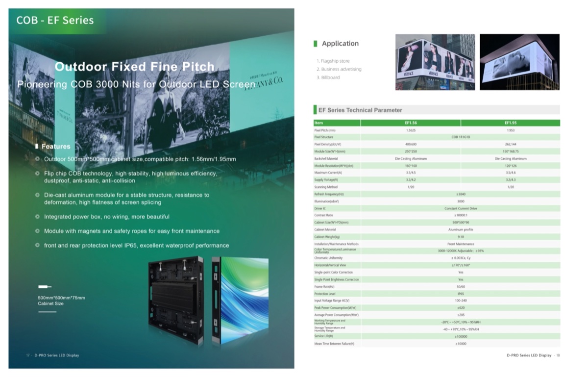Click the '≥100000' service life value
Image resolution: width=588 pixels, height=377 pixels.
[461, 337]
